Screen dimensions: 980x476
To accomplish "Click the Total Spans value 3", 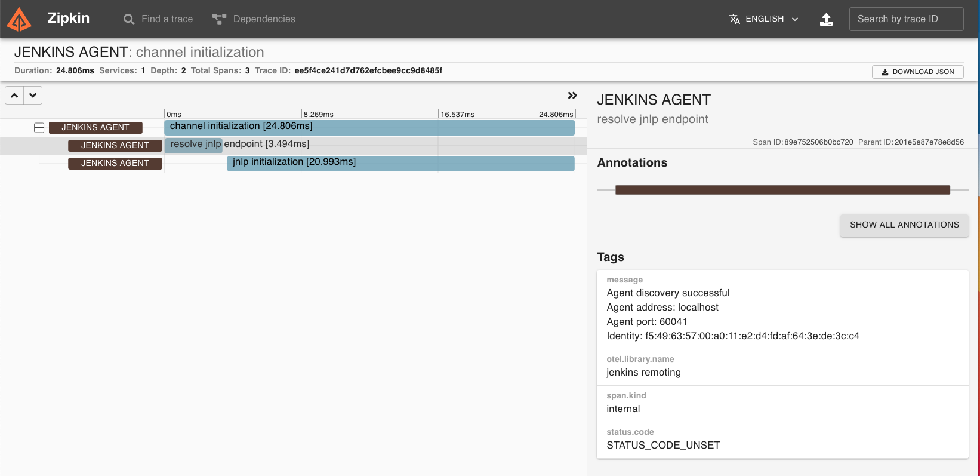I will [x=247, y=71].
